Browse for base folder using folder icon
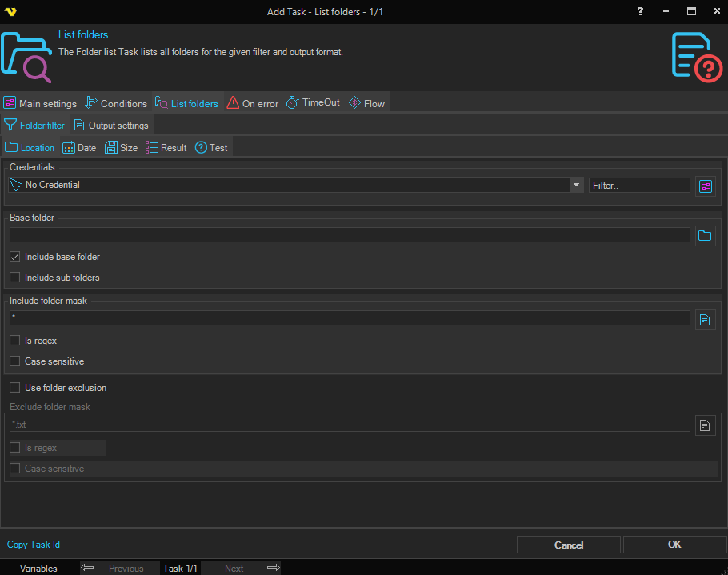The height and width of the screenshot is (575, 728). [705, 235]
